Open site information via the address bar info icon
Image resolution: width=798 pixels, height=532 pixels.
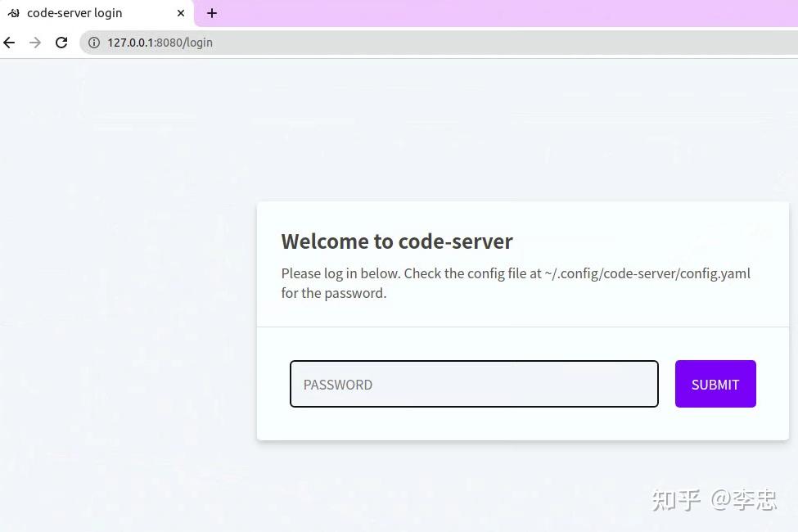tap(94, 42)
